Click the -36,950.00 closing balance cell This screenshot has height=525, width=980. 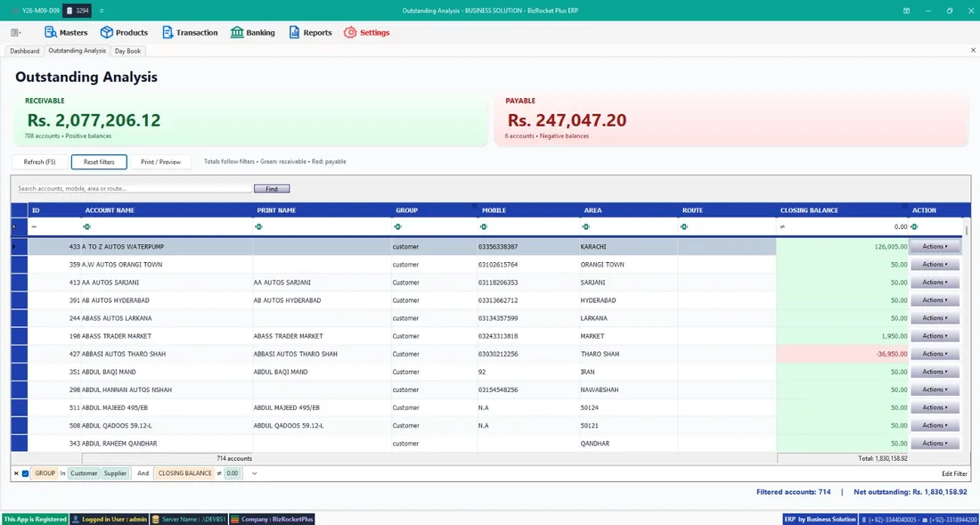click(842, 354)
